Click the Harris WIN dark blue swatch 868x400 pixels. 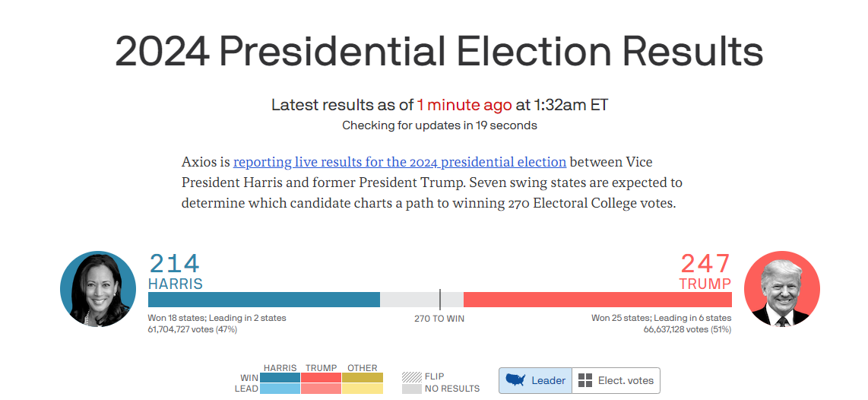(x=280, y=377)
